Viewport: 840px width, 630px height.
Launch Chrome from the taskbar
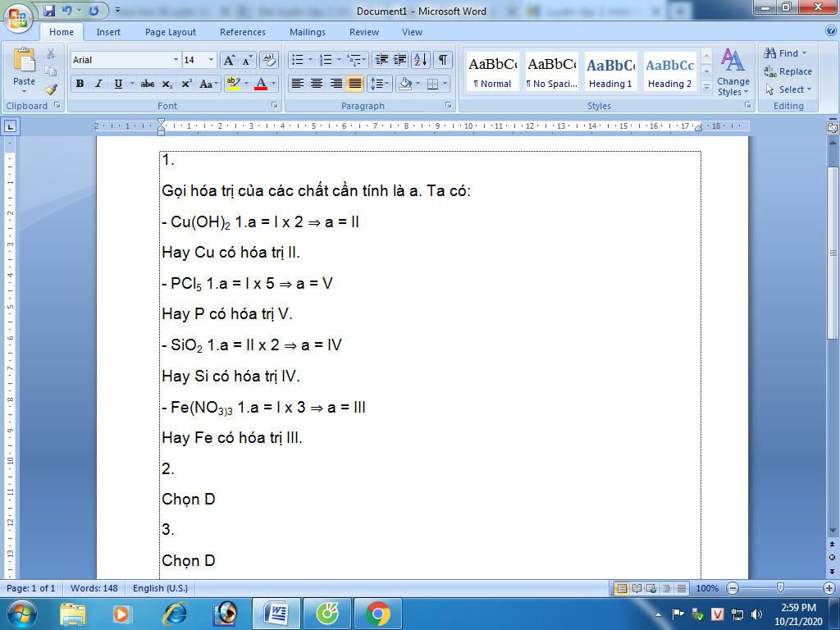click(378, 614)
